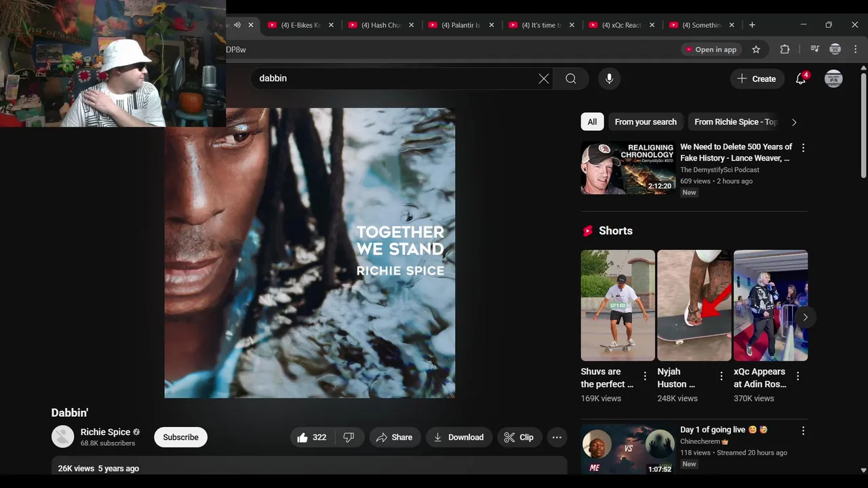
Task: Close the E-Bikes tab
Action: pyautogui.click(x=331, y=25)
